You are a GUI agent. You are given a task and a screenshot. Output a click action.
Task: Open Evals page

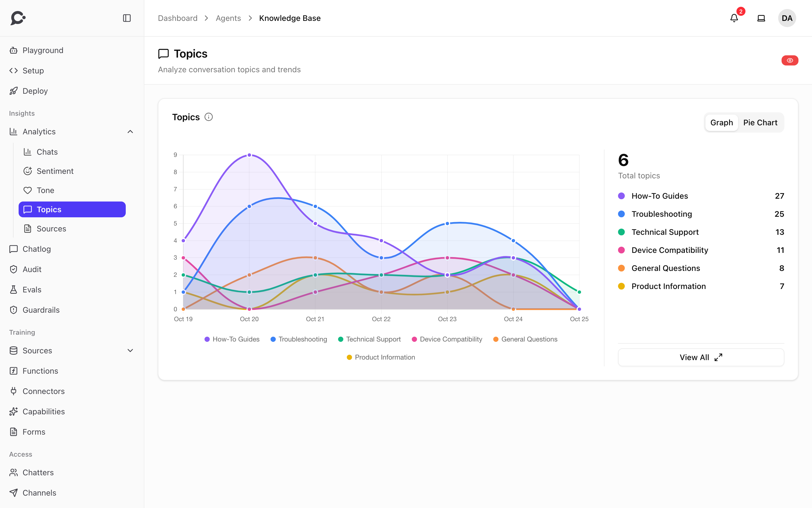(72, 290)
